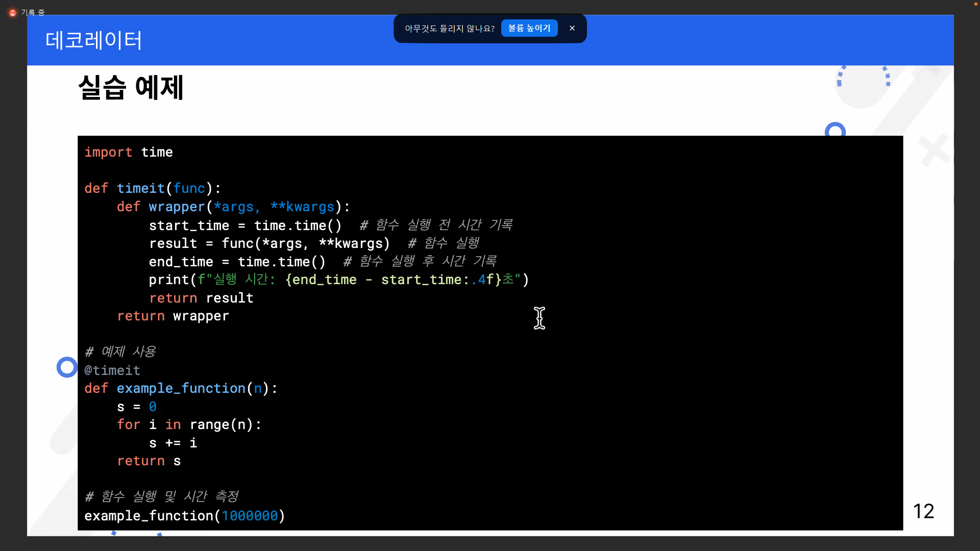
Task: Click the gray X decoration at right edge
Action: (934, 150)
